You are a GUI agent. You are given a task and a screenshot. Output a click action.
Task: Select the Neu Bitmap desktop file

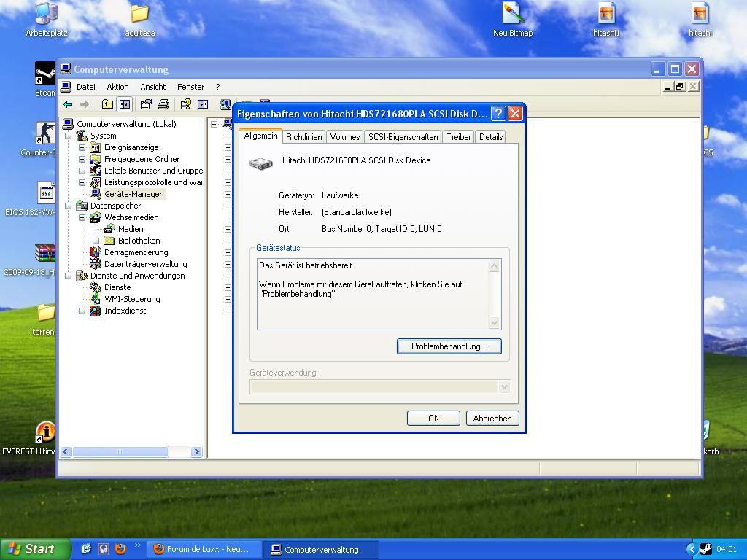click(x=513, y=20)
